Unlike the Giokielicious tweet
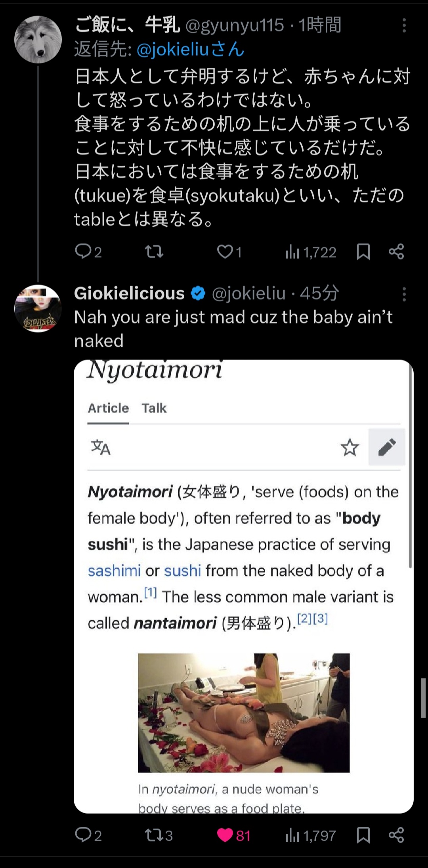The width and height of the screenshot is (428, 868). point(225,835)
